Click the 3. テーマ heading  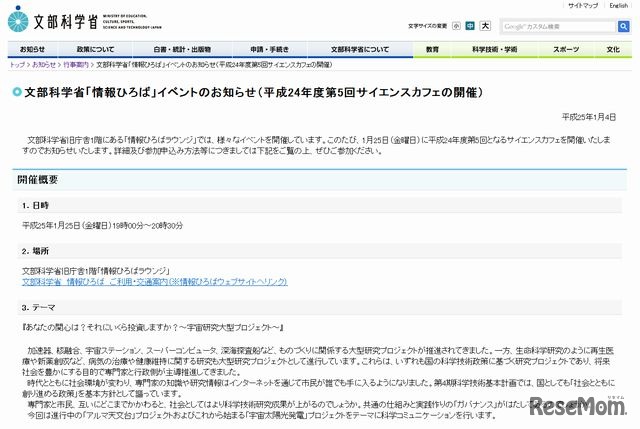(38, 308)
